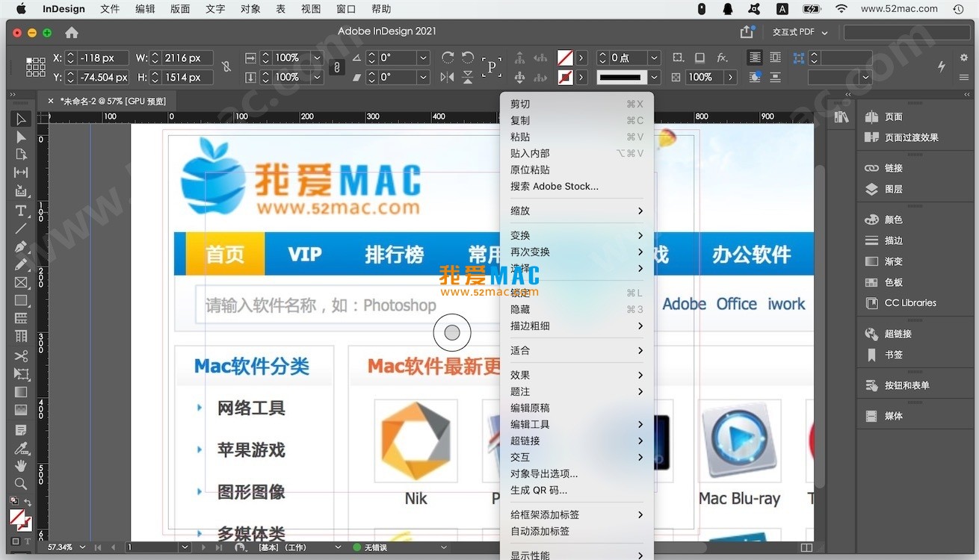
Task: Open the X scale percentage dropdown
Action: 317,57
